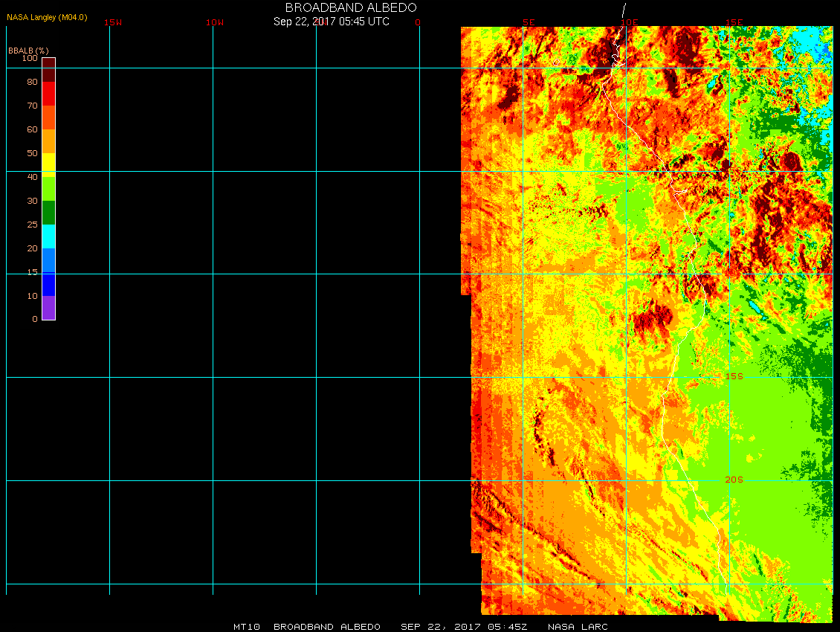Click the purple 0–10% legend swatch

pos(48,308)
